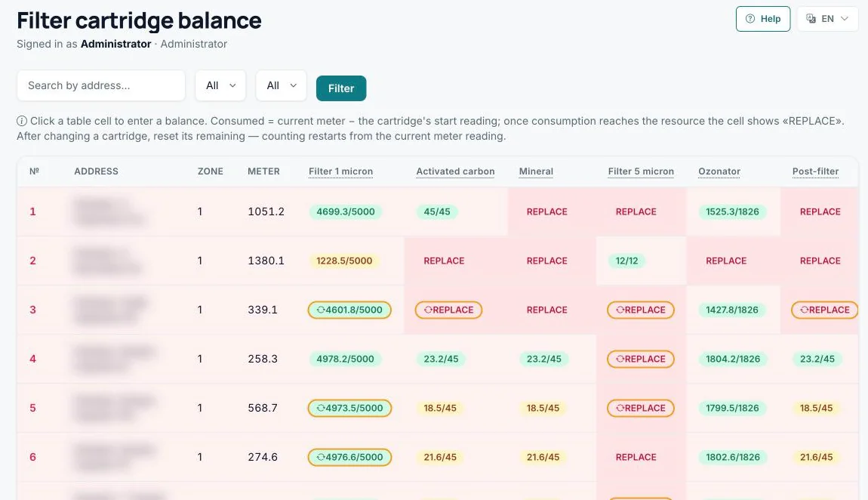The image size is (868, 500).
Task: Click the ZONE column header
Action: 211,171
